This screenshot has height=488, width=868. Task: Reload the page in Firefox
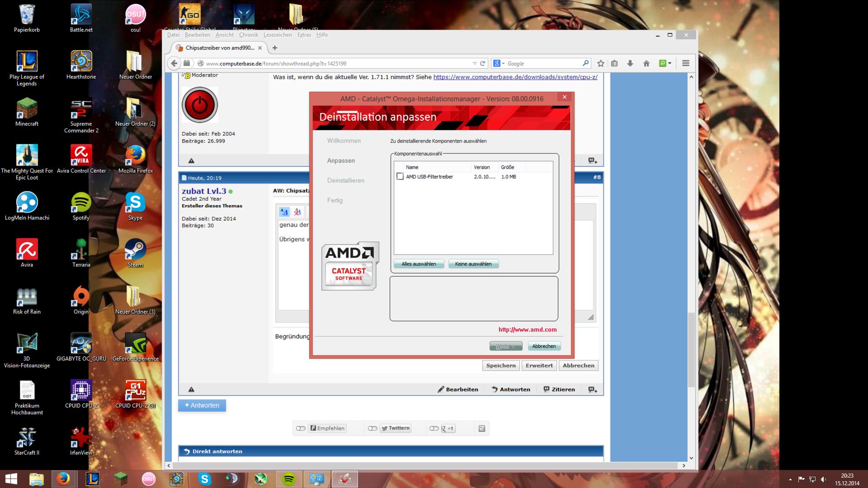pos(483,64)
